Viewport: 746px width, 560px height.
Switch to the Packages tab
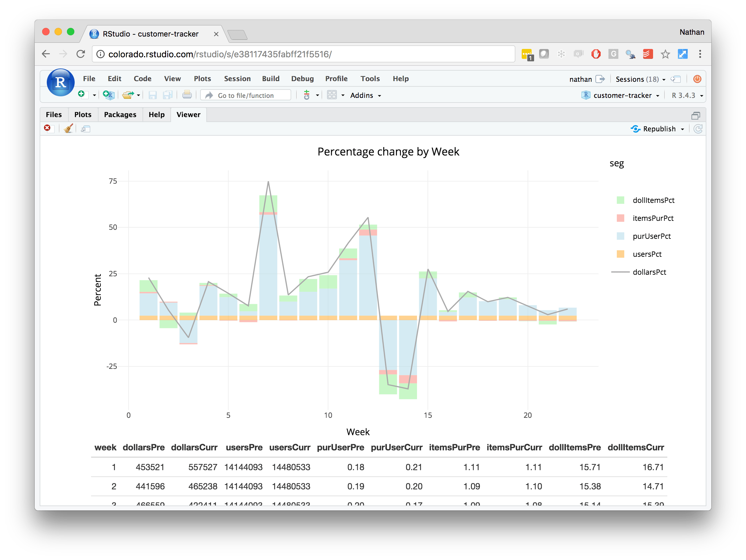click(120, 114)
